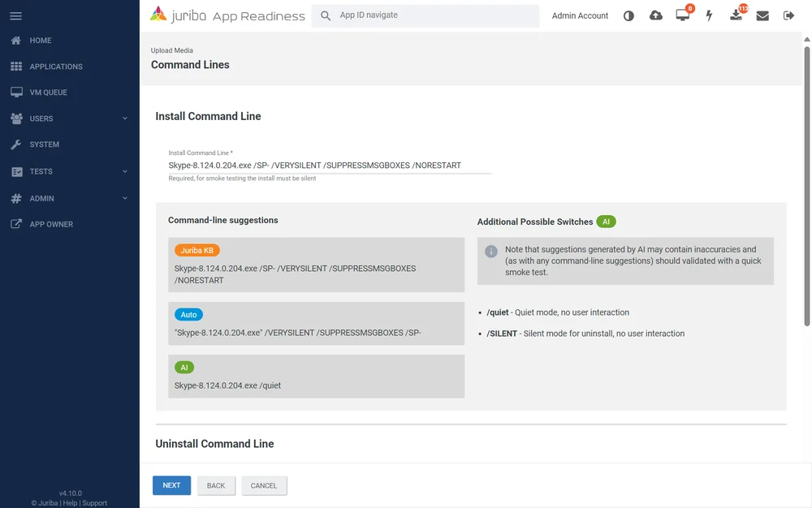Expand the Tests menu chevron
The image size is (812, 508).
click(x=125, y=171)
